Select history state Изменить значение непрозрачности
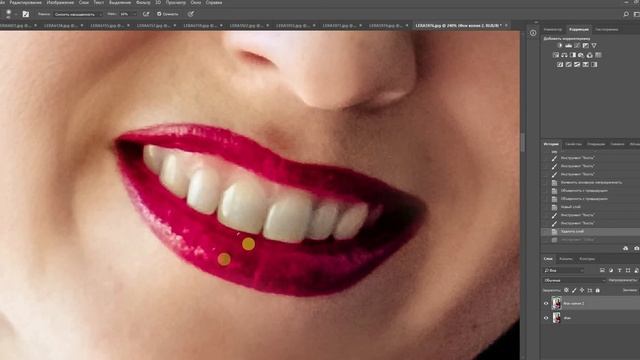The width and height of the screenshot is (640, 360). (590, 182)
